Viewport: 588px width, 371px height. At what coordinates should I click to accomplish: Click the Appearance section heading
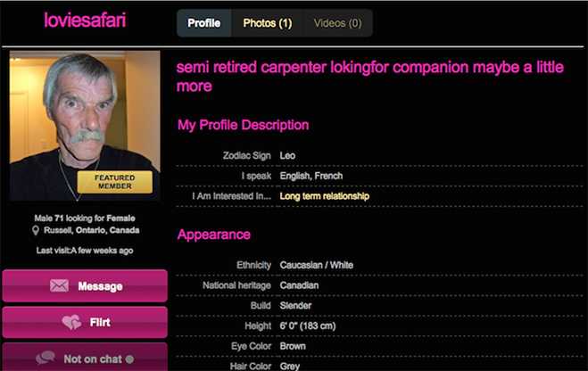(213, 235)
